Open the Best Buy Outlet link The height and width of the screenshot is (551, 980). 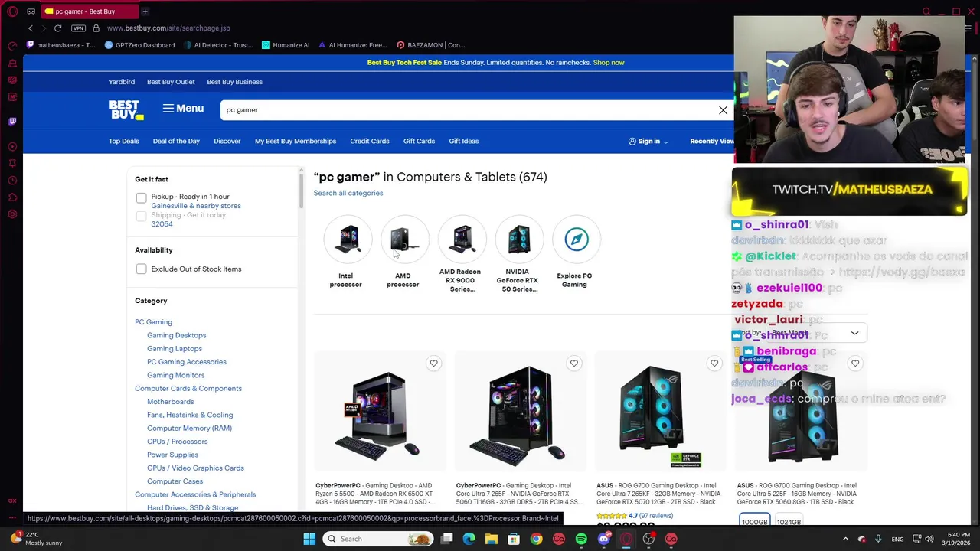[171, 82]
